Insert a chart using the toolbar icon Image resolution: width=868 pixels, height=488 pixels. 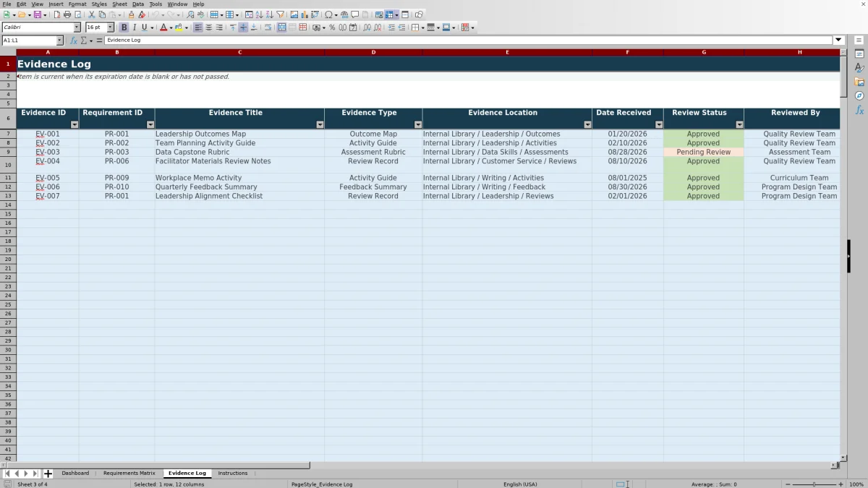tap(304, 14)
